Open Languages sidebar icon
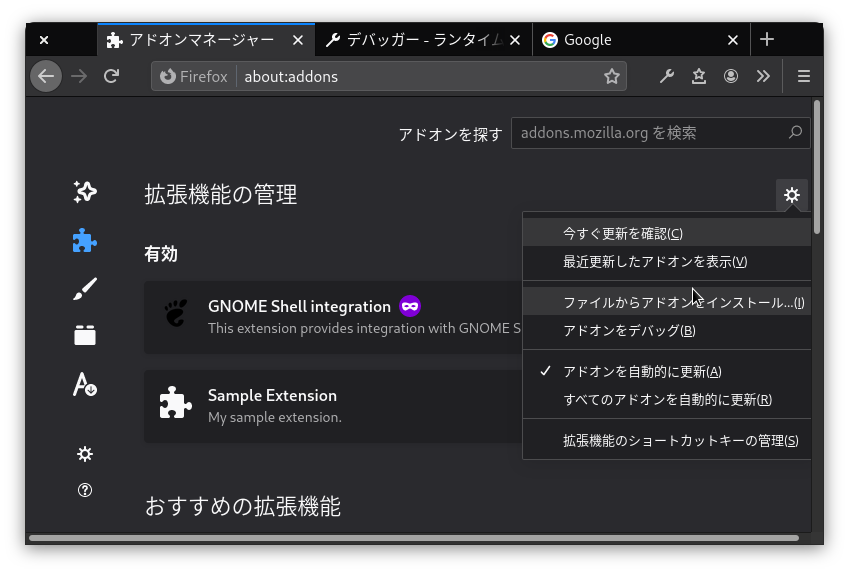 tap(85, 384)
